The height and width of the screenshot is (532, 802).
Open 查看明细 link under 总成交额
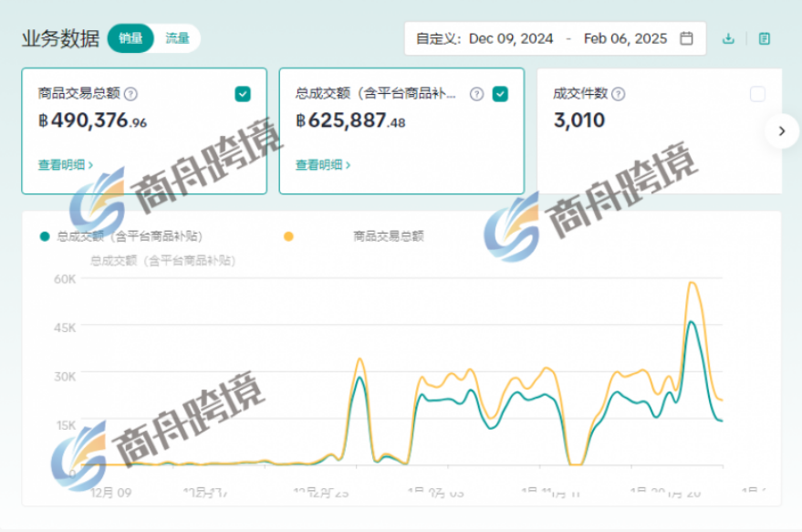tap(320, 165)
